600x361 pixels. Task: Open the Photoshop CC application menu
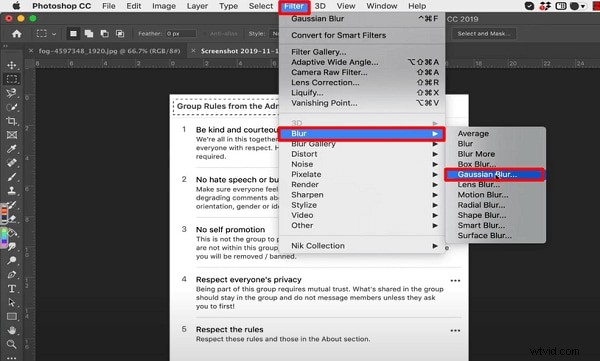(62, 6)
